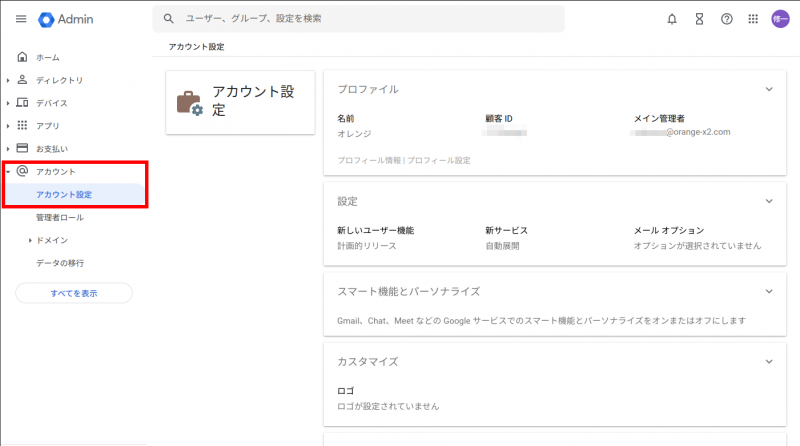Screen dimensions: 800x446
Task: Open the お支払い sidebar item
Action: pos(52,149)
